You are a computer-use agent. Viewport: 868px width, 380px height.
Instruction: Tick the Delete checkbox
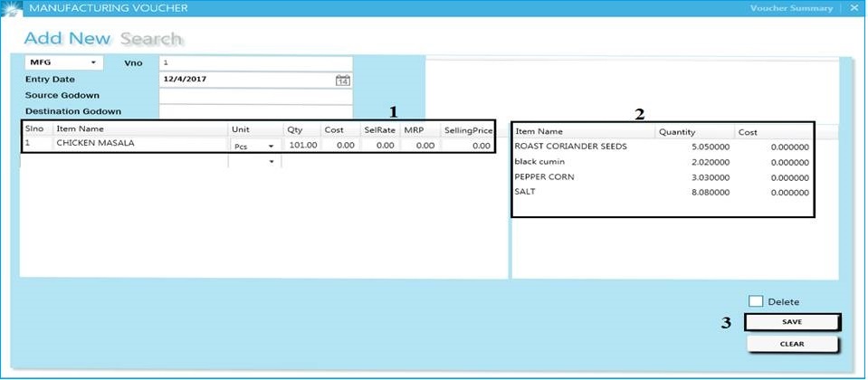click(x=756, y=301)
